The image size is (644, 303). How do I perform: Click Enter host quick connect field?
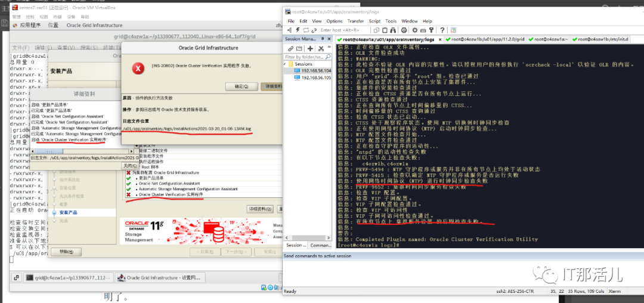pos(344,30)
